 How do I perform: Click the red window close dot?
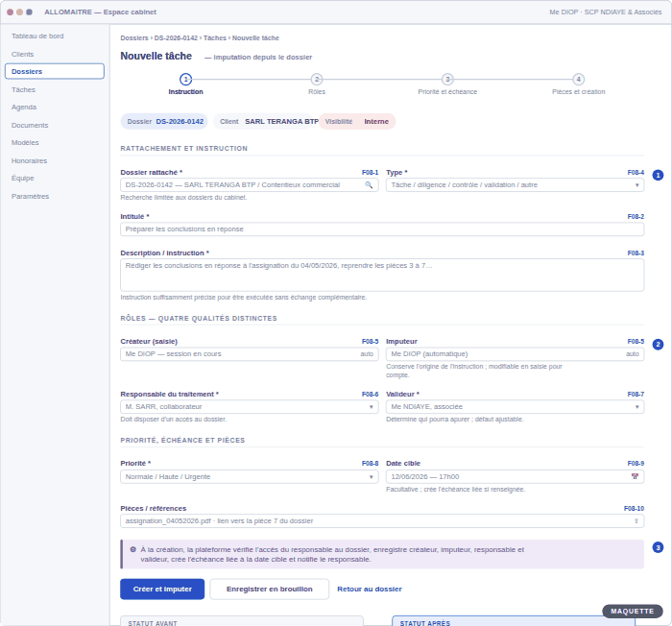tap(10, 12)
